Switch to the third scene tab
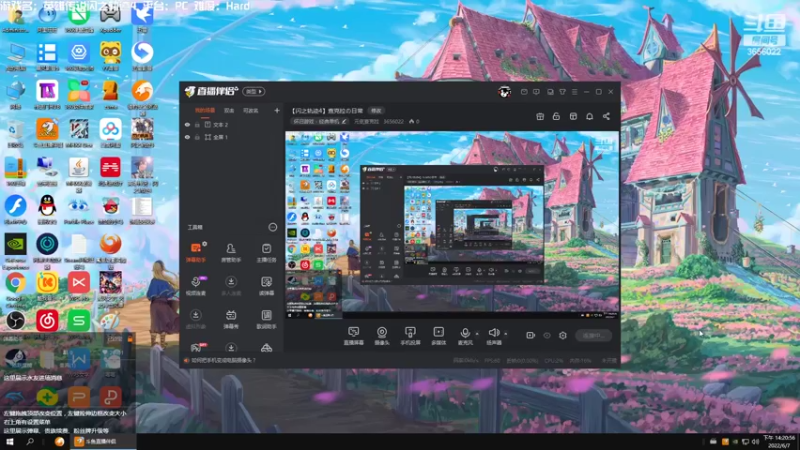The image size is (800, 450). (251, 110)
